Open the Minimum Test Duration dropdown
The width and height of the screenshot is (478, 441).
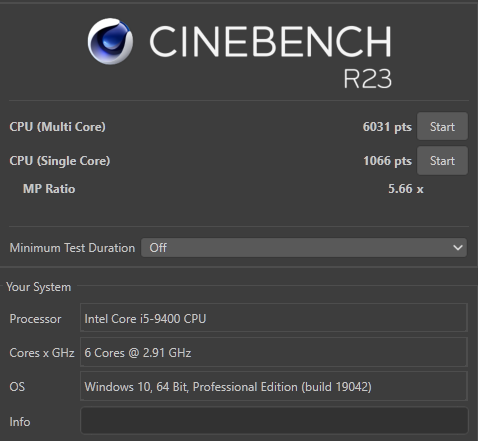click(x=304, y=248)
